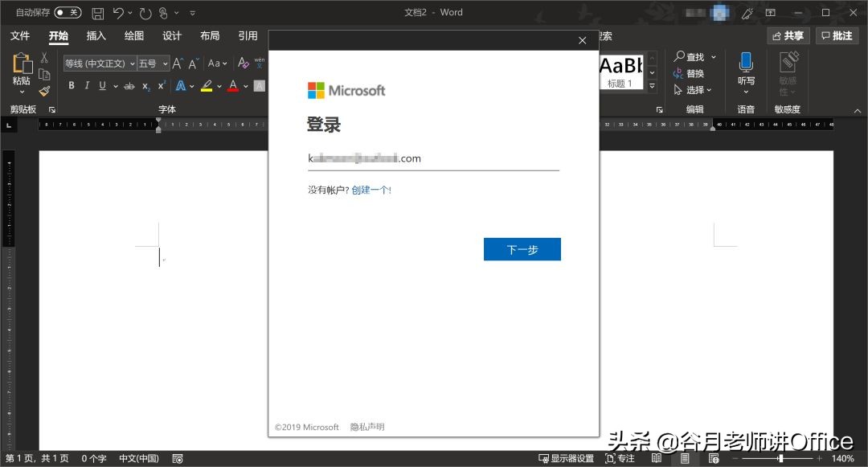Click the 专注 (Focus) mode button
Image resolution: width=868 pixels, height=467 pixels.
(620, 459)
